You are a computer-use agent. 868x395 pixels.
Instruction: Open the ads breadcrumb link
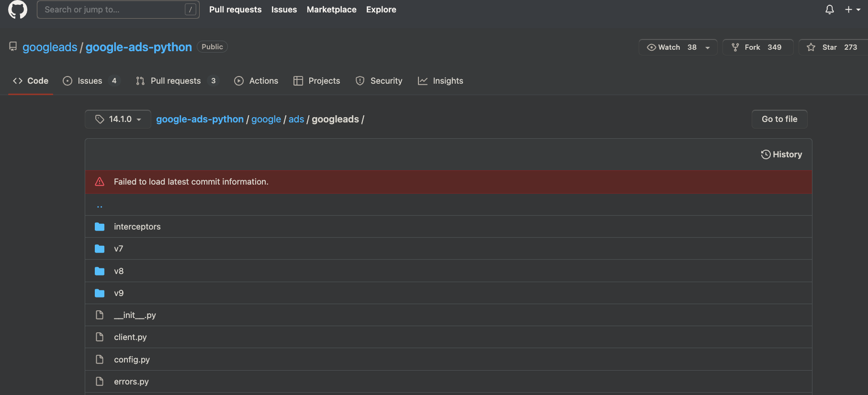coord(296,119)
